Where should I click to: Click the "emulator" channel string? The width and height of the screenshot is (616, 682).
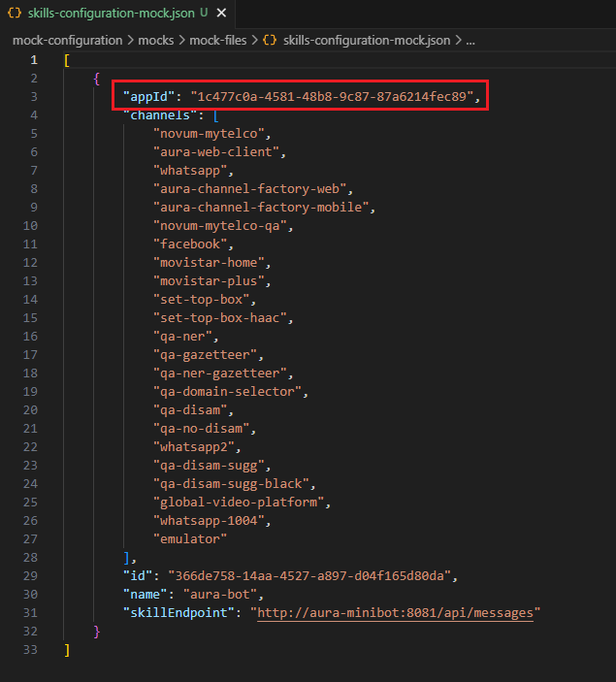point(190,539)
